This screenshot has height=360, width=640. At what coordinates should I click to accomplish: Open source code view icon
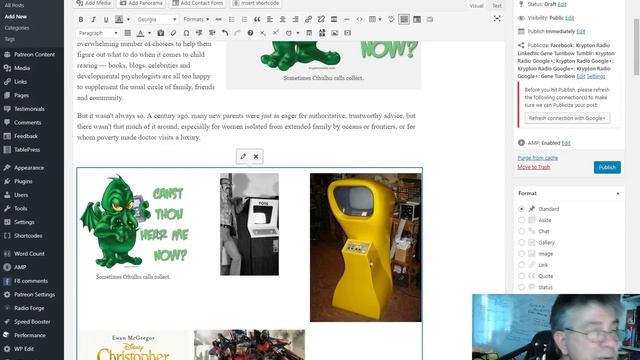coord(359,20)
